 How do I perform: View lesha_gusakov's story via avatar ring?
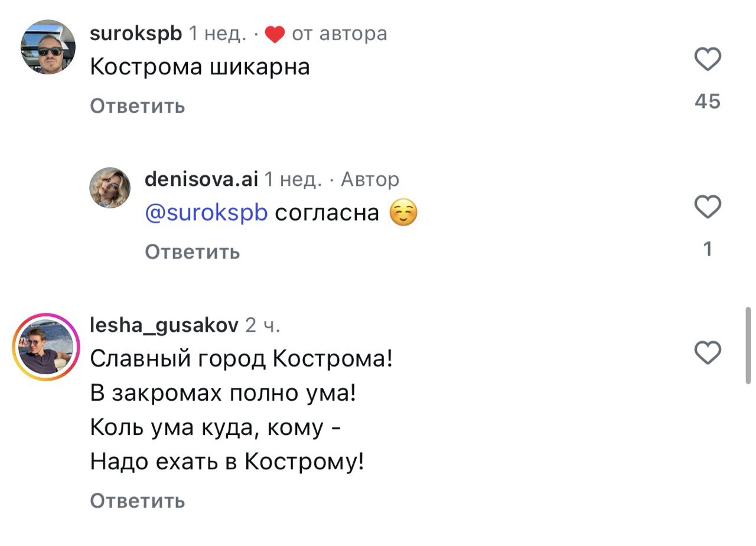(x=46, y=346)
